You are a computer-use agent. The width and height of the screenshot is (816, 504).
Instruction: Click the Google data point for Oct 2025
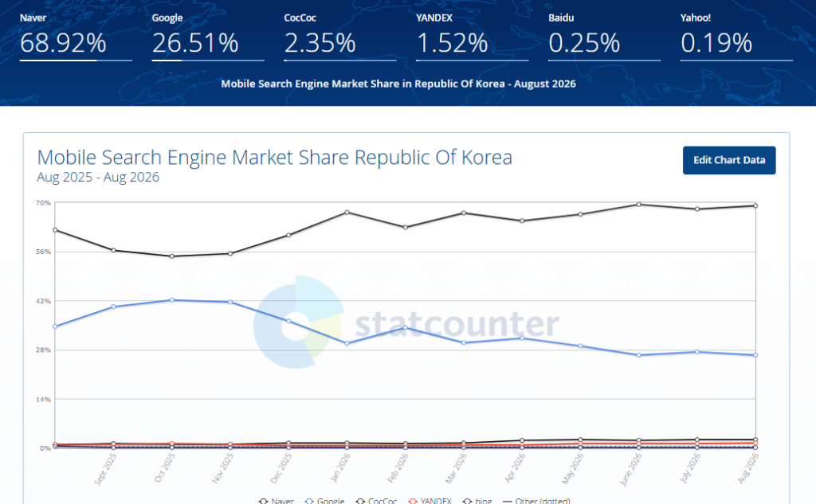tap(172, 300)
